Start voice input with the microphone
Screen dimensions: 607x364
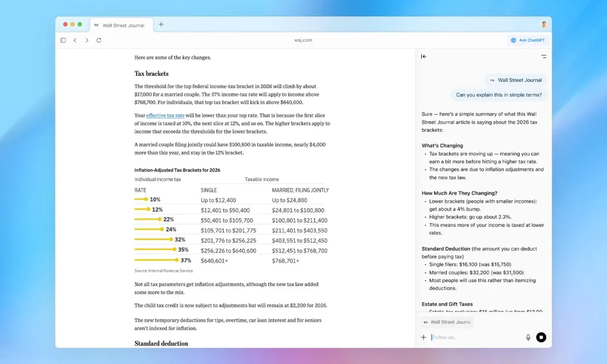[x=528, y=337]
